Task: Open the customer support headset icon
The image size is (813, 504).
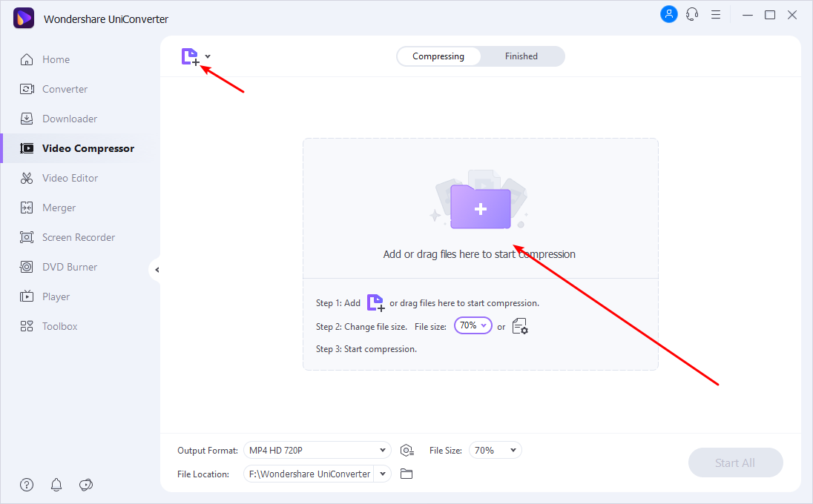Action: [692, 15]
